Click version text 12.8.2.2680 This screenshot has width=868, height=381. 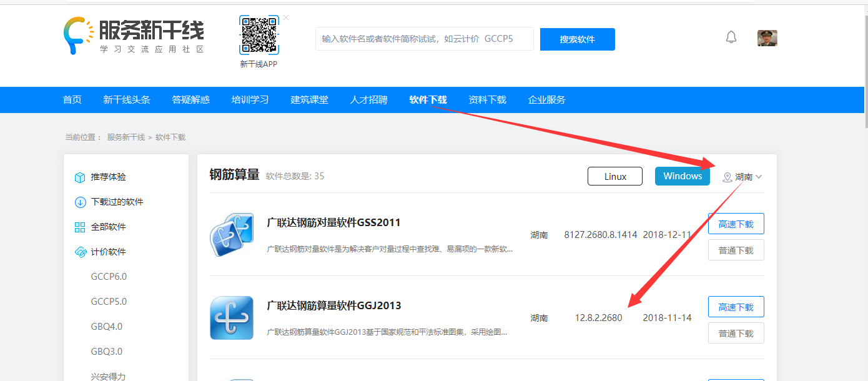pyautogui.click(x=598, y=318)
